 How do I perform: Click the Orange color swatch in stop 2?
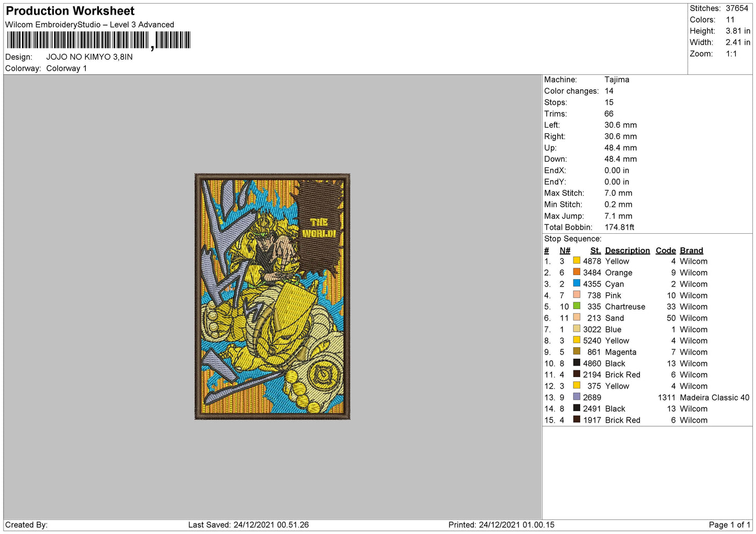tap(577, 272)
